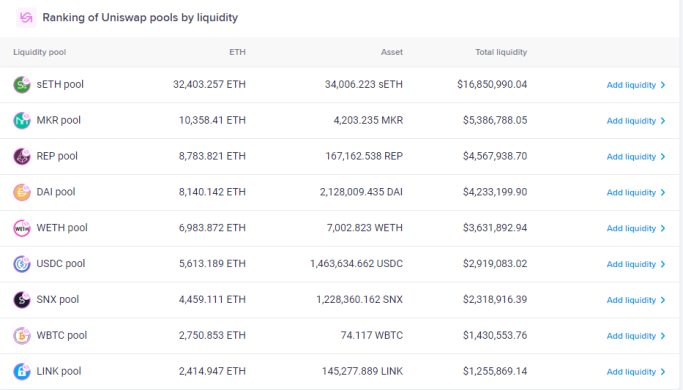The image size is (683, 390).
Task: Select the 'WETH pool' name
Action: [62, 228]
